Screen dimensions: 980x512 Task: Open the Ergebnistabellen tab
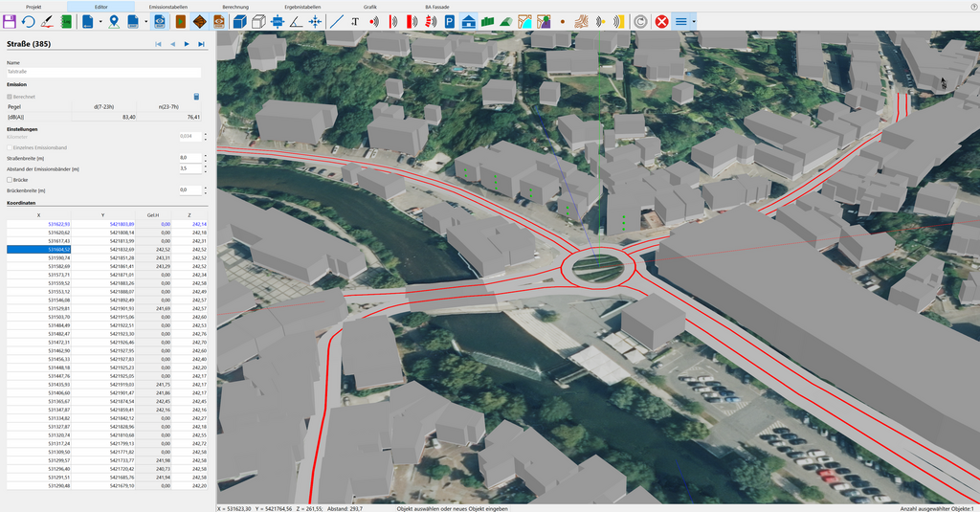(303, 6)
